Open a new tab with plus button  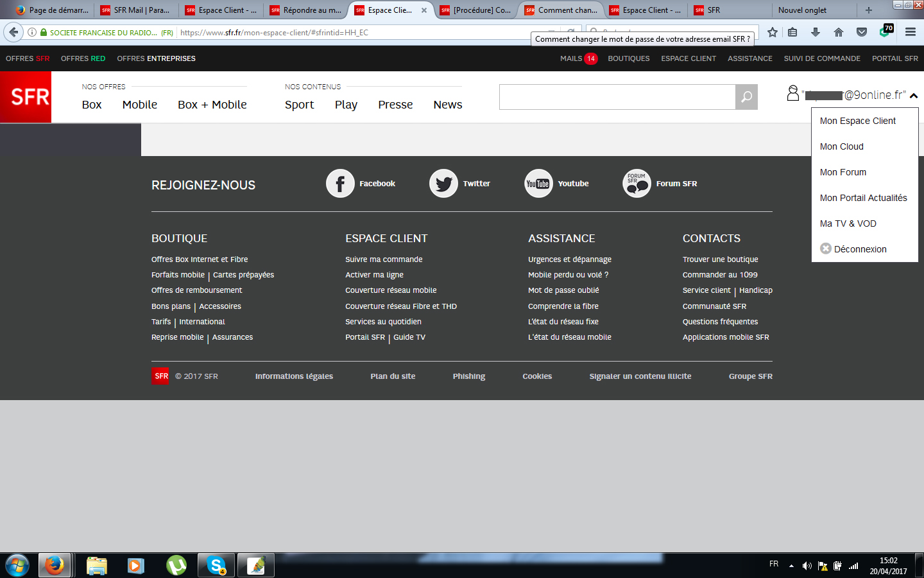click(869, 10)
